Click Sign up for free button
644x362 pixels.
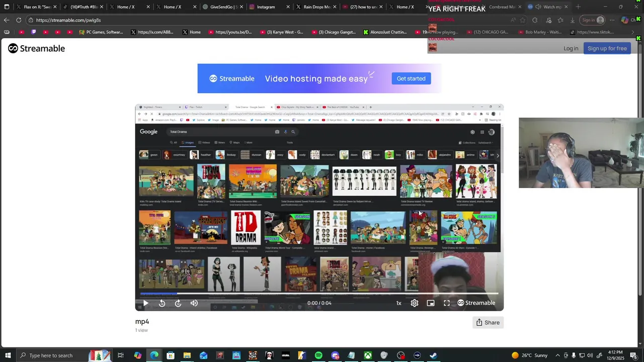point(607,48)
